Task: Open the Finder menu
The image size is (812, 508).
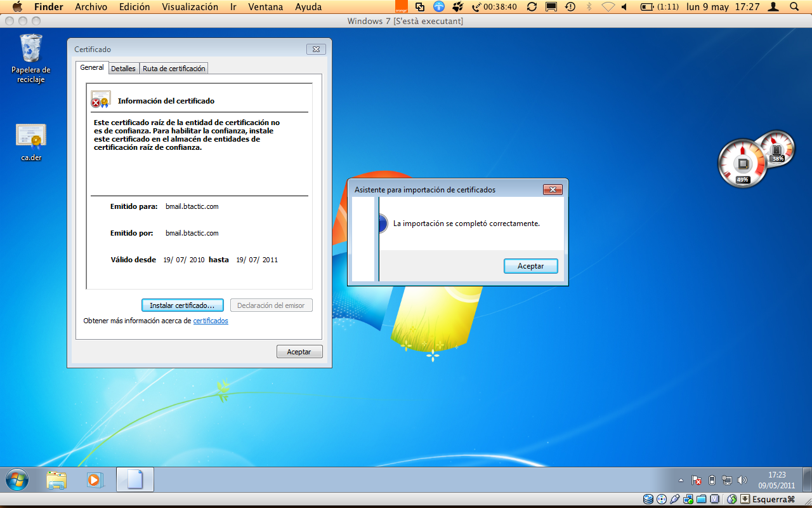Action: coord(48,7)
